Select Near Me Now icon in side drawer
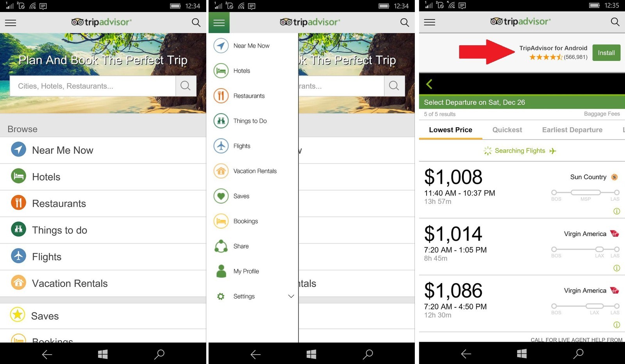 coord(221,46)
